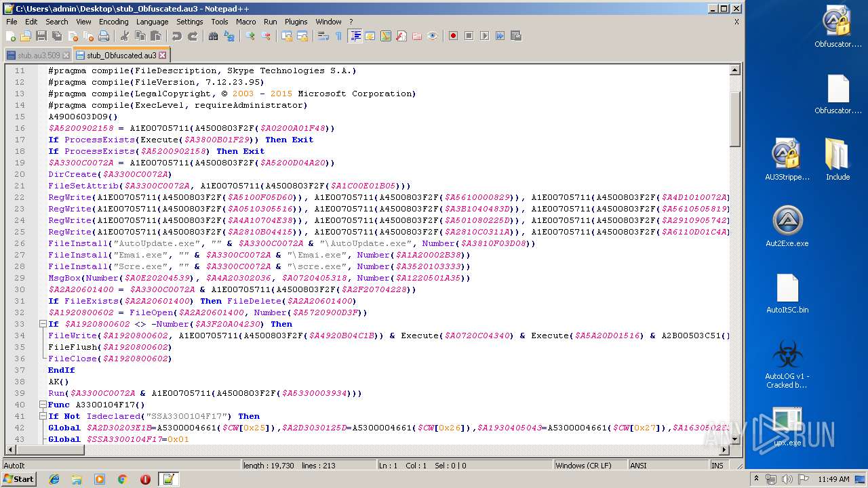Viewport: 868px width, 488px height.
Task: Click line number 26 in the margin
Action: click(x=20, y=243)
